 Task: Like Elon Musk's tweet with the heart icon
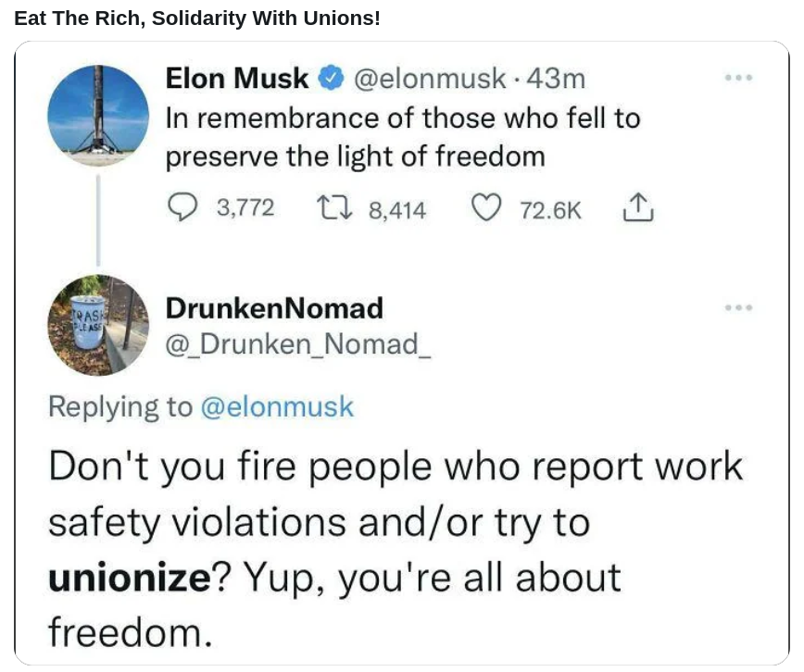[485, 208]
